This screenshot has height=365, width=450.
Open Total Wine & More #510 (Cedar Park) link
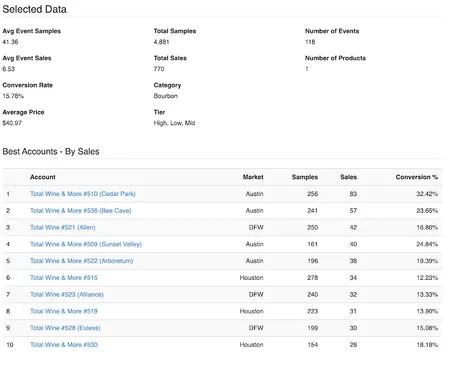(x=83, y=194)
